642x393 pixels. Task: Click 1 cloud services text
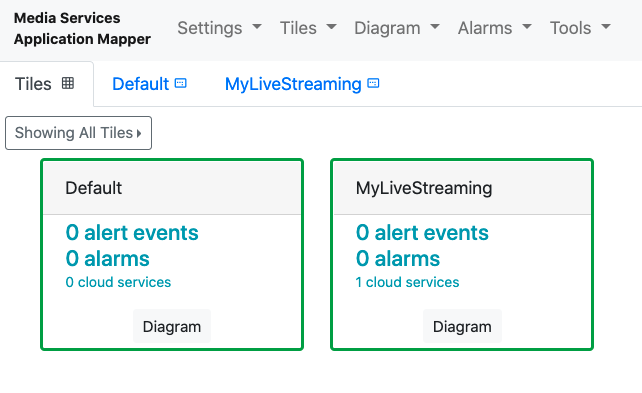pos(407,282)
